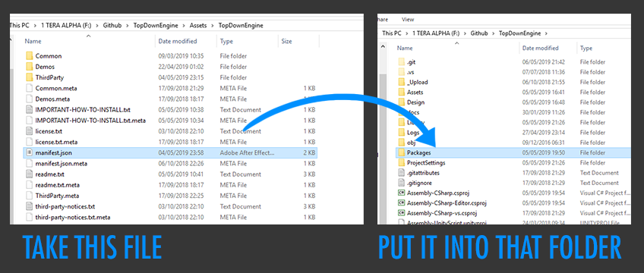
Task: Select readme.txt.meta file name
Action: tap(57, 185)
